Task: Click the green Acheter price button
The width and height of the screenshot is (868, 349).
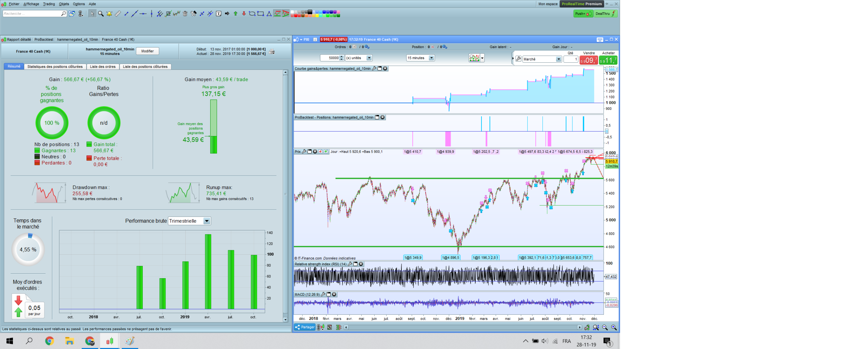Action: [608, 60]
